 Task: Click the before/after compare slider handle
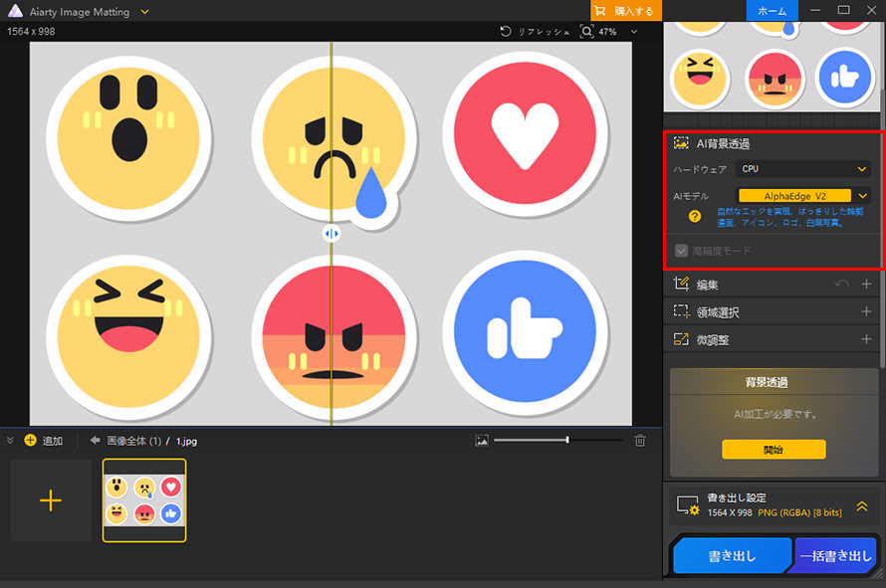[332, 233]
